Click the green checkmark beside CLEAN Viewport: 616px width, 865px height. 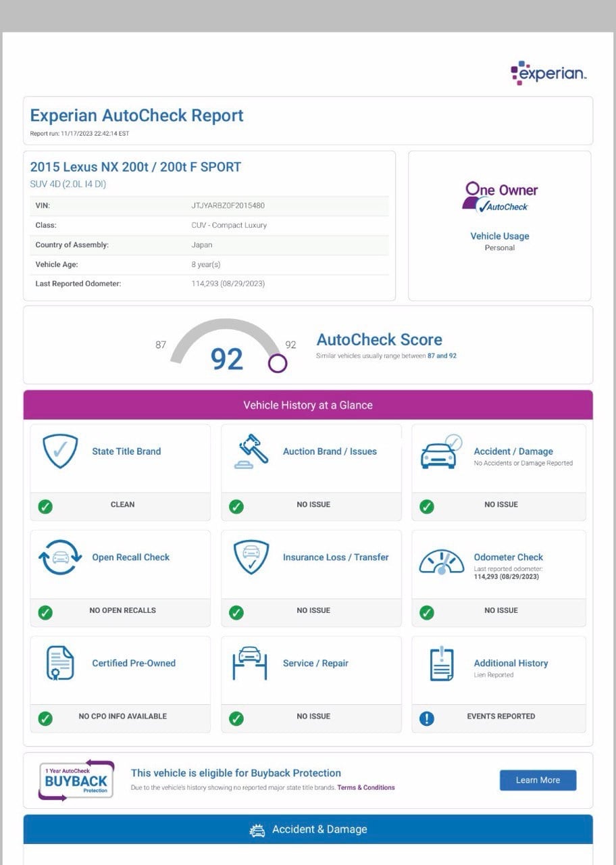[x=45, y=506]
